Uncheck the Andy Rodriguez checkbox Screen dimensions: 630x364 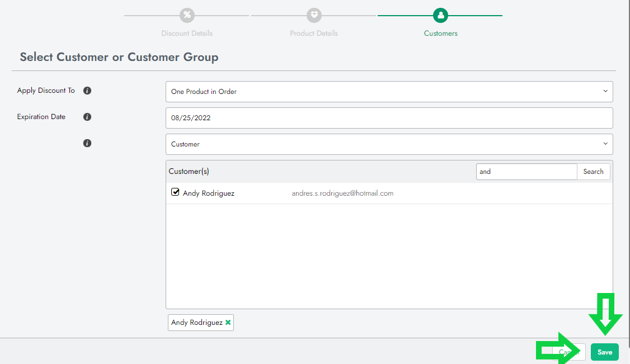coord(175,192)
